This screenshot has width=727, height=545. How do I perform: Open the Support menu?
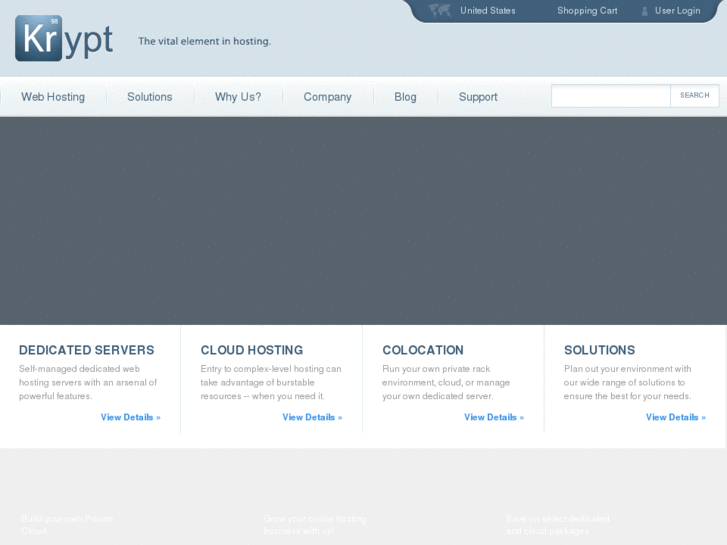tap(478, 97)
